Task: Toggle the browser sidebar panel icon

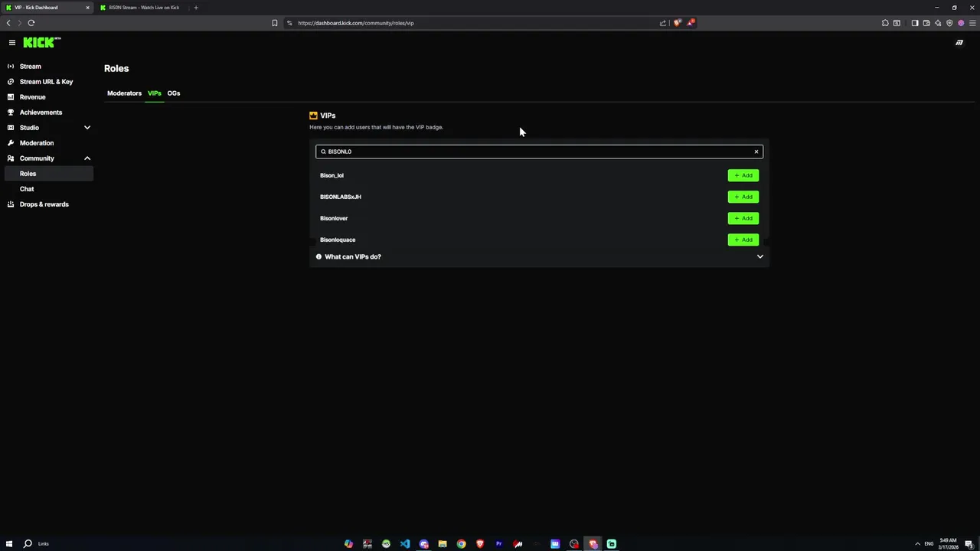Action: pyautogui.click(x=915, y=23)
